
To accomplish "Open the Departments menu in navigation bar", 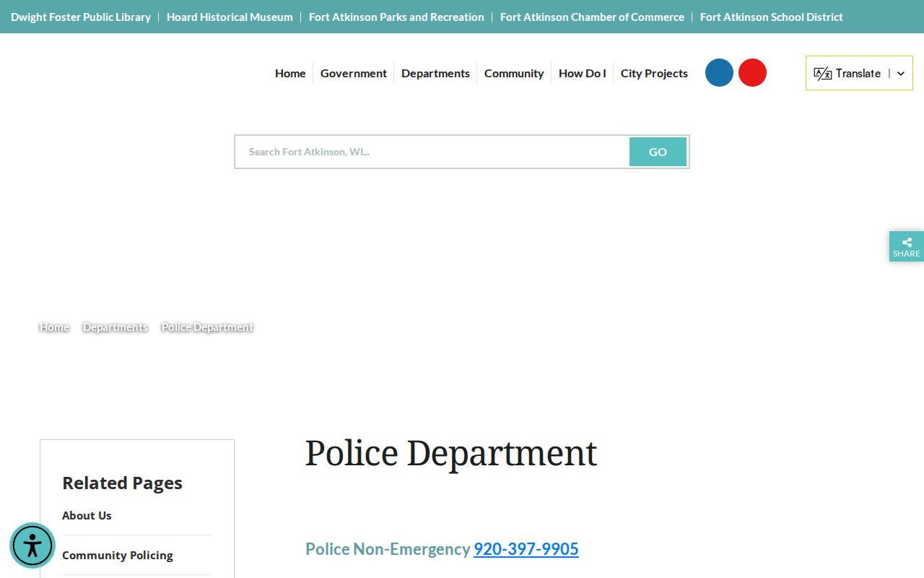I will (435, 73).
